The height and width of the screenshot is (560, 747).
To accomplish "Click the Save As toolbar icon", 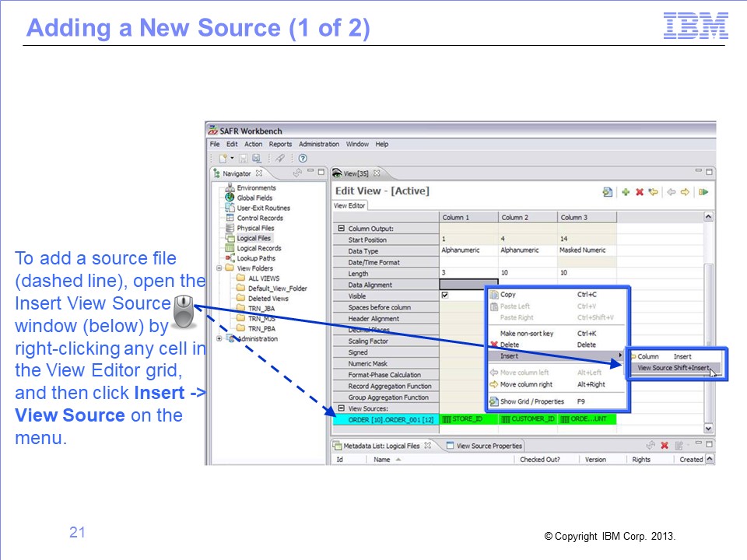I will [x=256, y=158].
